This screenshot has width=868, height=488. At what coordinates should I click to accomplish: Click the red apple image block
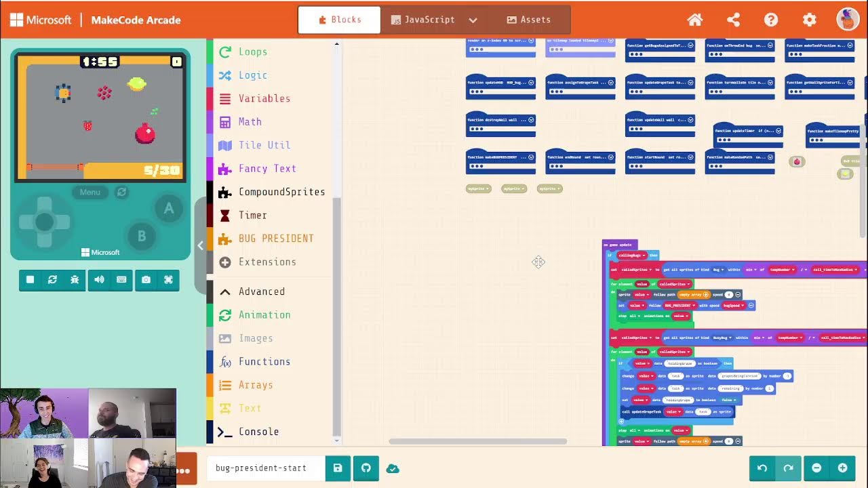[797, 162]
